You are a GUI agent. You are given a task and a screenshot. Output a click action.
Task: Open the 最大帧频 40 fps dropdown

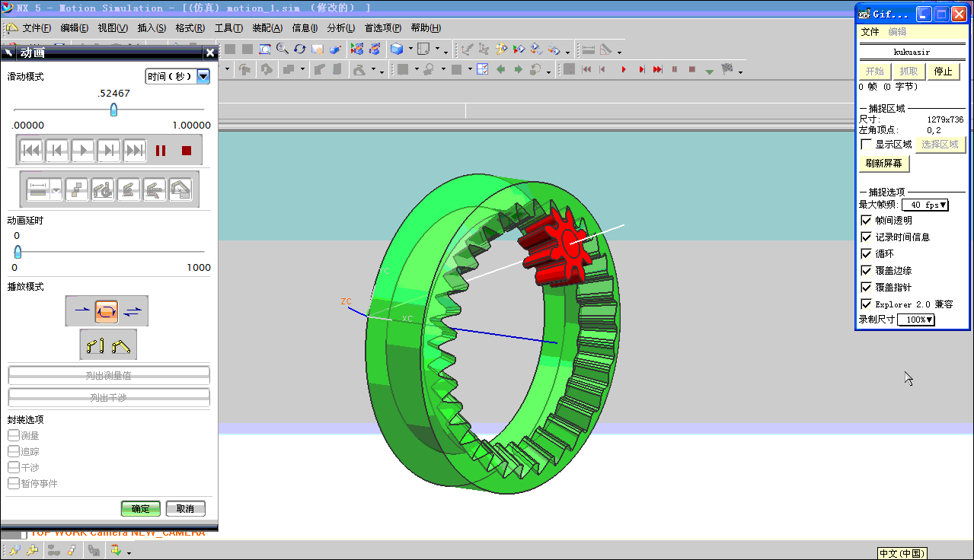[925, 205]
